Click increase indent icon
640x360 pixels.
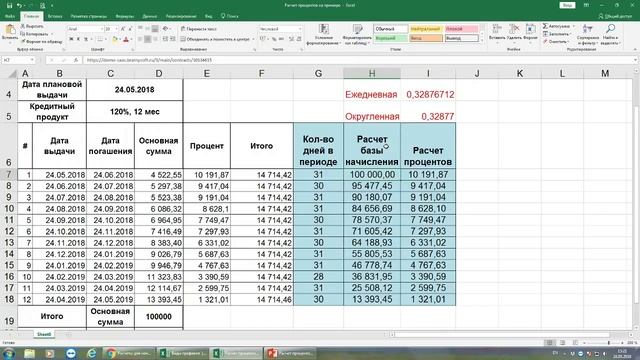click(173, 39)
